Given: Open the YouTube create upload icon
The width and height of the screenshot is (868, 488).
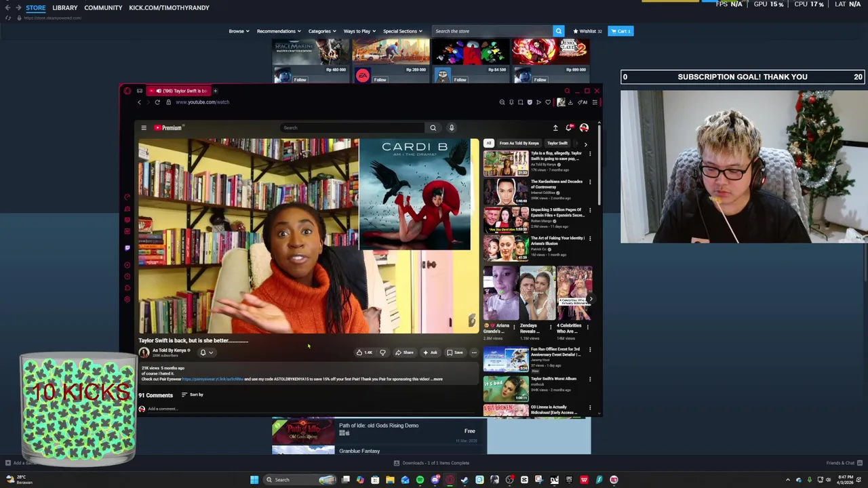Looking at the screenshot, I should click(x=555, y=127).
